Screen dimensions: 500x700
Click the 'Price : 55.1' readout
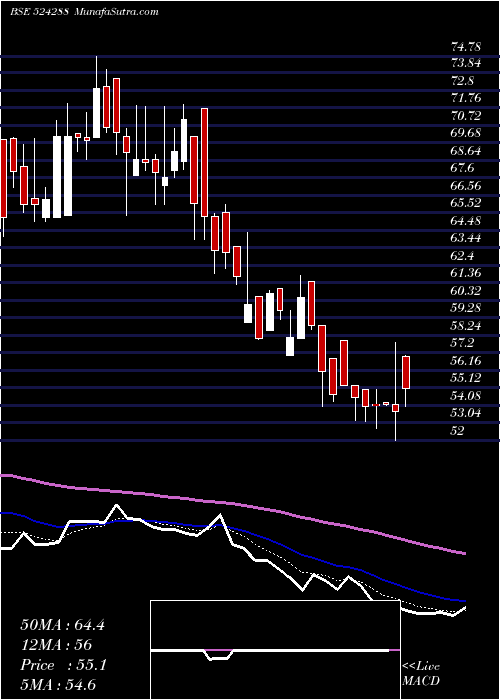[63, 665]
